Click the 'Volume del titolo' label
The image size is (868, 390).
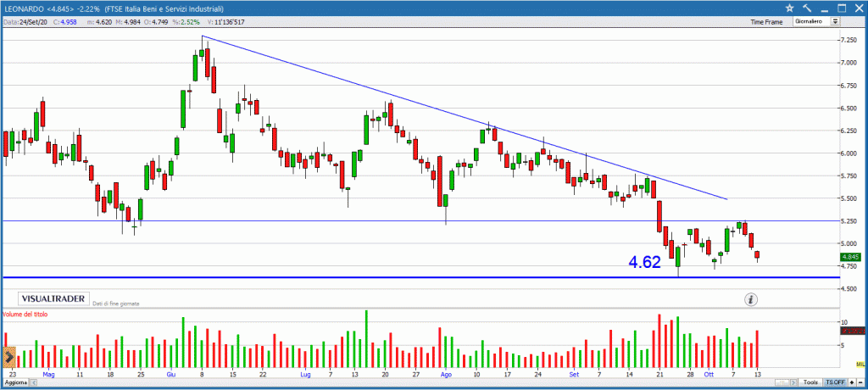point(25,314)
